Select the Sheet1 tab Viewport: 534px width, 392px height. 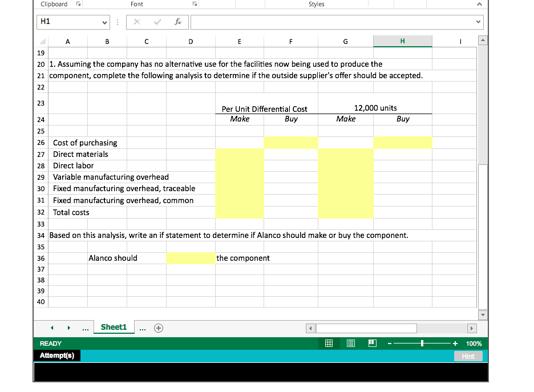click(x=114, y=328)
